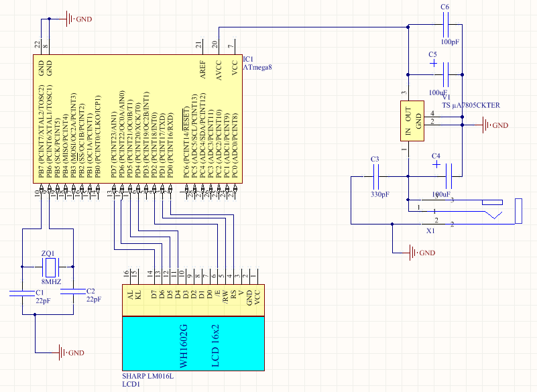Click the C6 capacitor symbol
Image resolution: width=537 pixels, height=392 pixels.
tap(445, 27)
